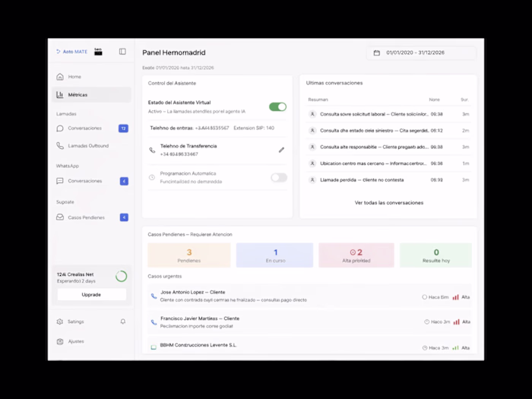Click the notifications bell icon
The image size is (532, 399).
[x=123, y=321]
